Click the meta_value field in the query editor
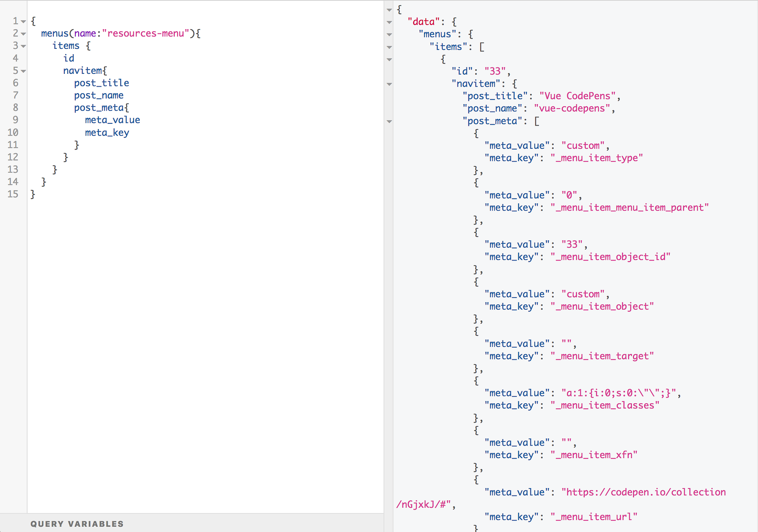The image size is (758, 532). click(x=112, y=120)
